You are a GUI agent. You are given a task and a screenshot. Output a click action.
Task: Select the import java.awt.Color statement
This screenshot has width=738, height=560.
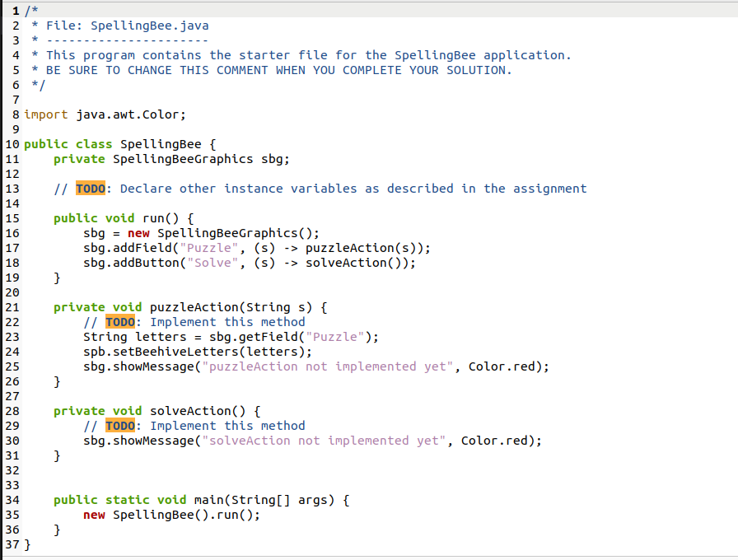coord(105,114)
